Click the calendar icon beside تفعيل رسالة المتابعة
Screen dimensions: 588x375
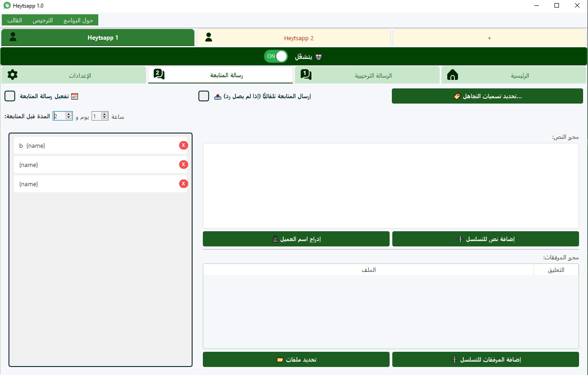pyautogui.click(x=75, y=96)
